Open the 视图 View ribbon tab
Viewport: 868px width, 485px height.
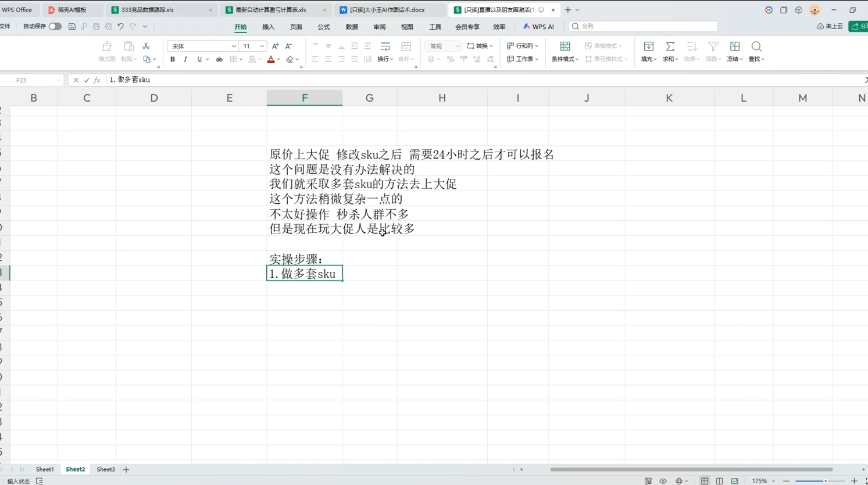point(407,27)
